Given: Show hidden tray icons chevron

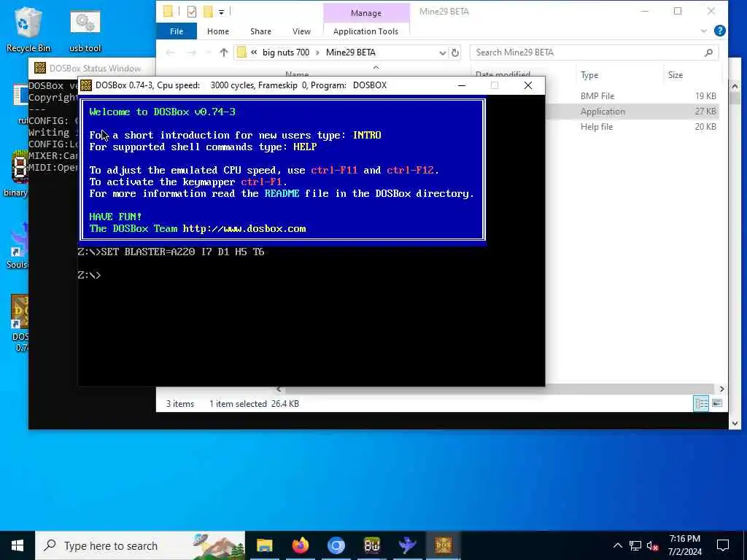Looking at the screenshot, I should tap(617, 545).
